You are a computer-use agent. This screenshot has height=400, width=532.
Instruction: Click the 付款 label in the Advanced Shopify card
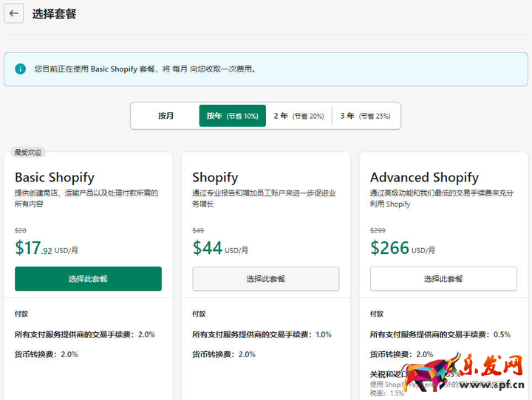pos(377,314)
